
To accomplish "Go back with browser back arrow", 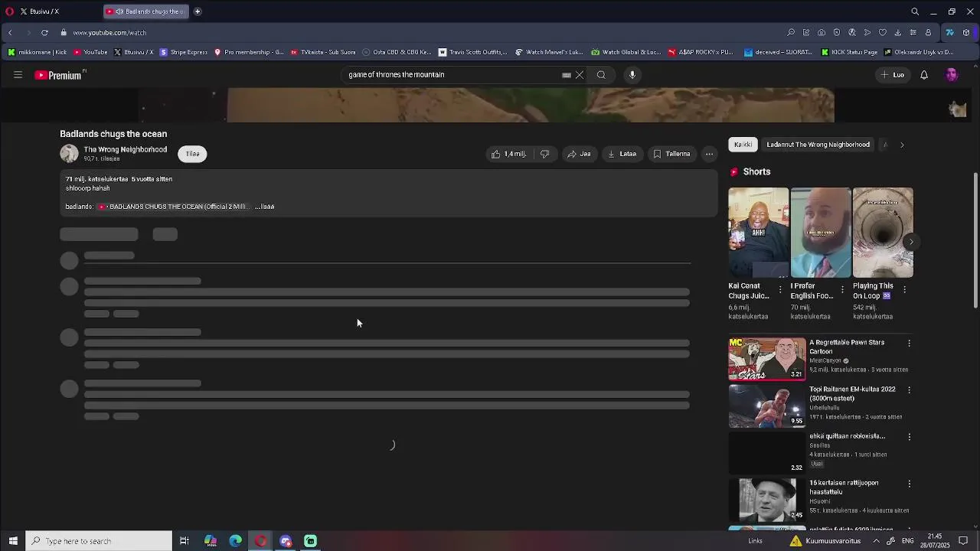I will (x=10, y=33).
